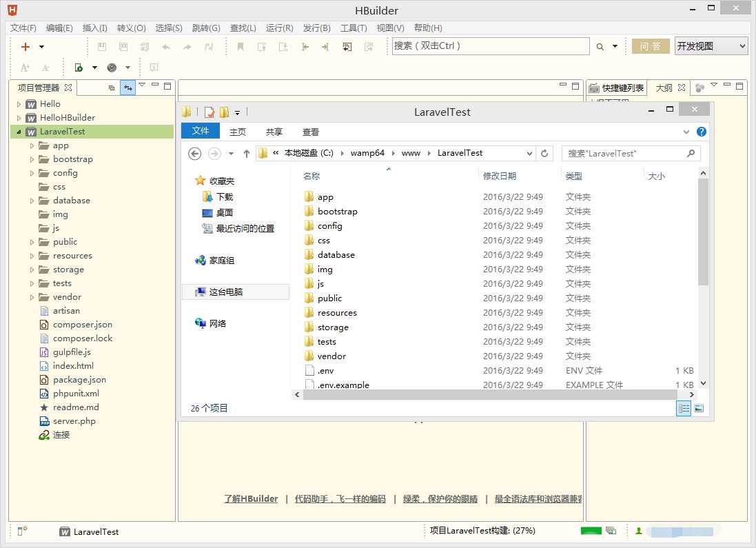Switch to the 快捷键列表 tab
This screenshot has width=756, height=548.
[617, 88]
